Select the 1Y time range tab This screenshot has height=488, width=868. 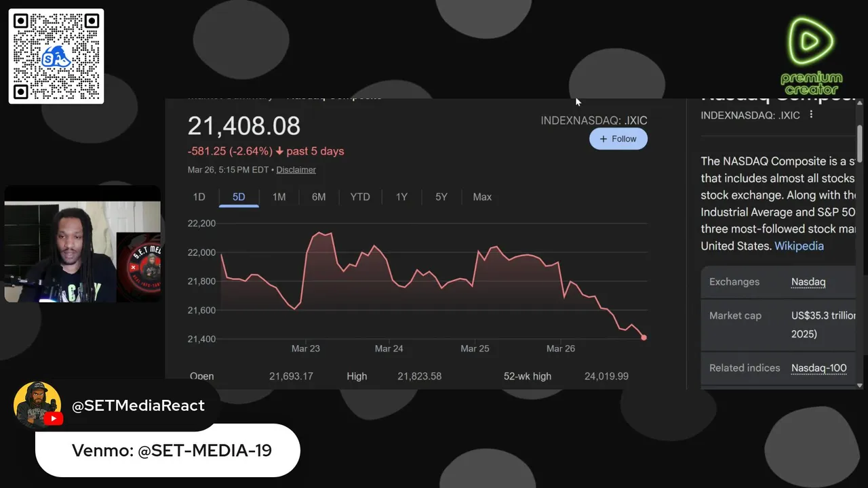[401, 197]
